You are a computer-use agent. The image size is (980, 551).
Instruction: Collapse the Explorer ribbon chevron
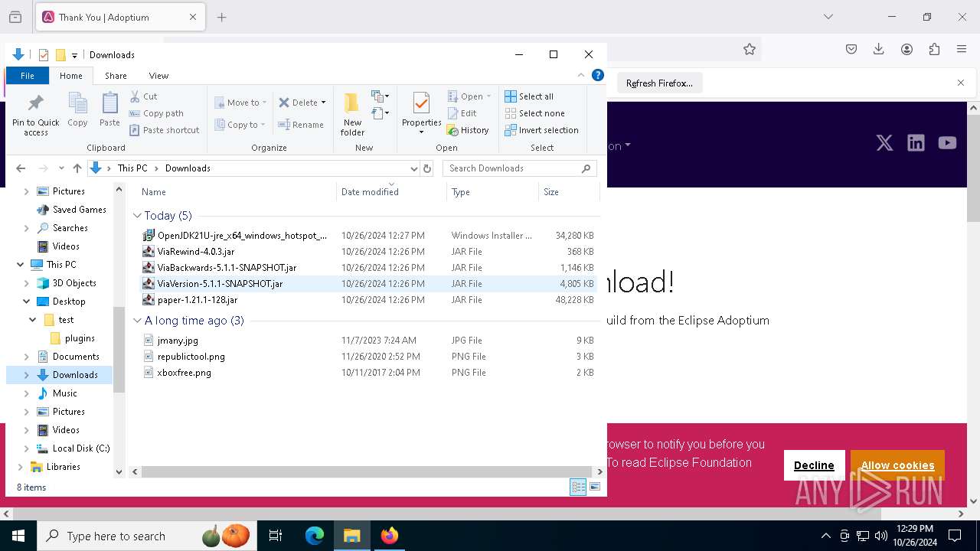[x=582, y=76]
